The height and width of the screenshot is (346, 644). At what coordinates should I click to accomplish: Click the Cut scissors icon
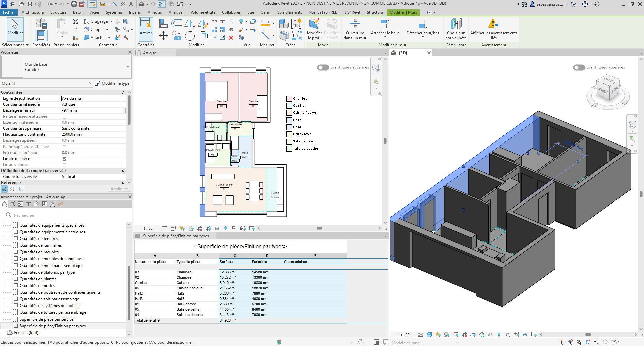pos(75,21)
